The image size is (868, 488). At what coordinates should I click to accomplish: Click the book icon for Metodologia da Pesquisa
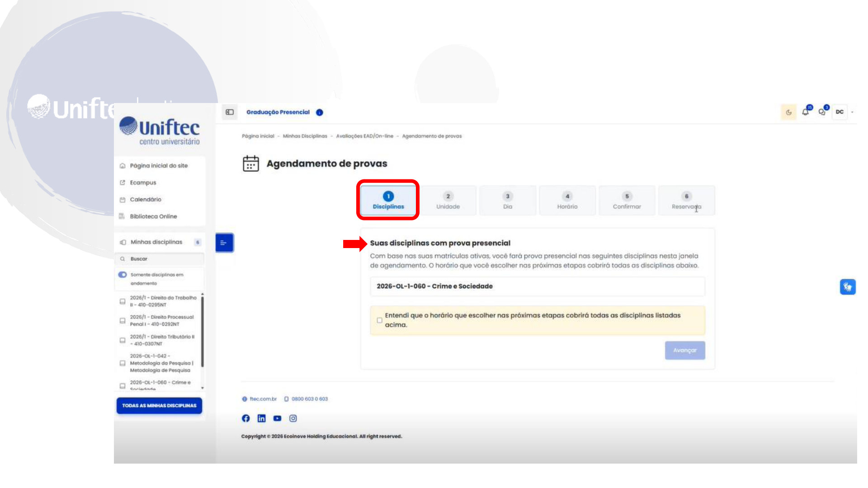(x=123, y=363)
